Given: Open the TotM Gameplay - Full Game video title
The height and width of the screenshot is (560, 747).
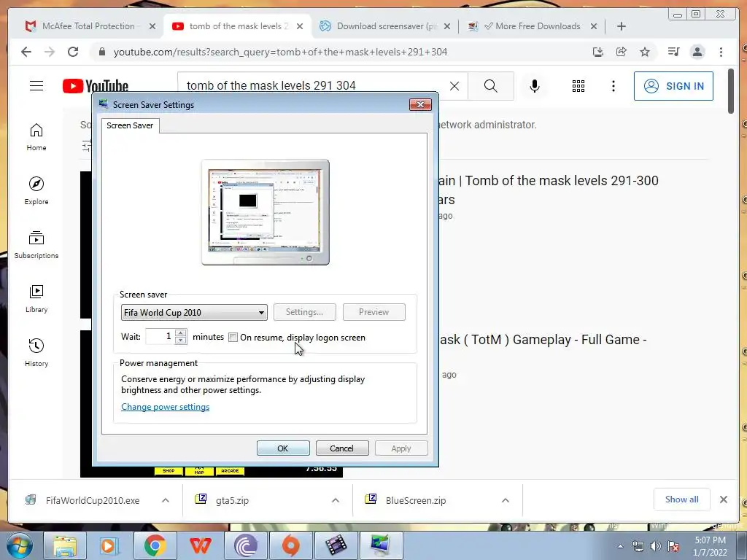Looking at the screenshot, I should [542, 340].
